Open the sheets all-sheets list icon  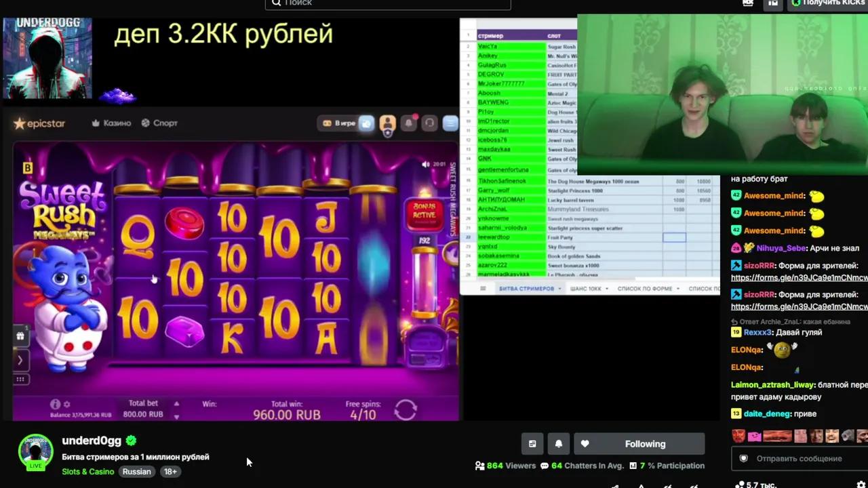(483, 289)
